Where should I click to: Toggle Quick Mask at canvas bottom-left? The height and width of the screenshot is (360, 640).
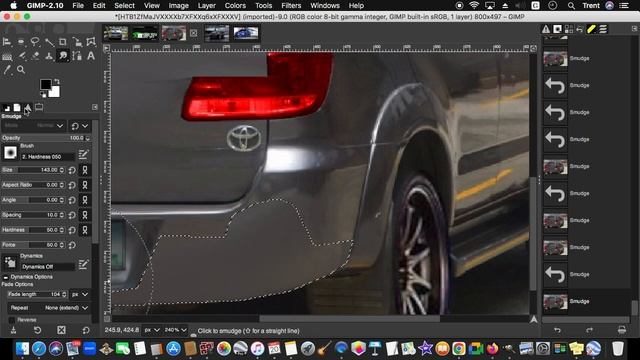click(x=107, y=319)
